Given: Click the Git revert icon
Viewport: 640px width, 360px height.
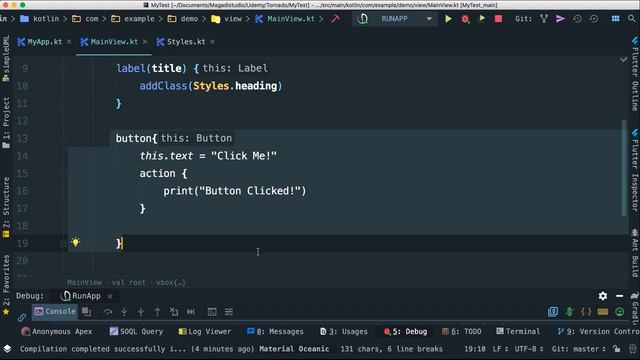Looking at the screenshot, I should 594,19.
